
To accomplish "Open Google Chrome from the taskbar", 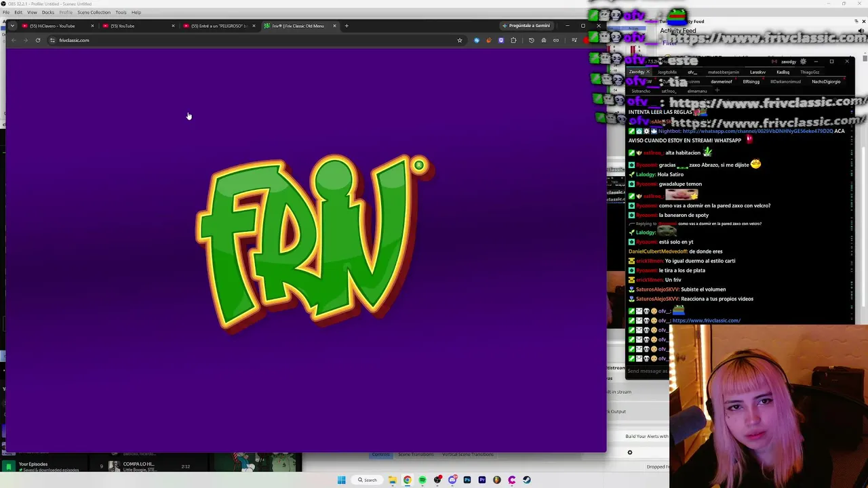I will [407, 480].
